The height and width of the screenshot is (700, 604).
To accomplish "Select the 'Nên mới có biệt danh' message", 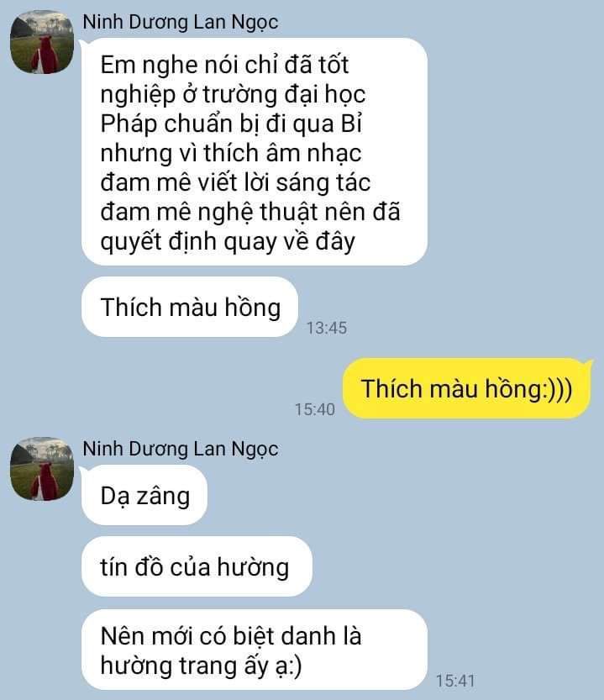I will (255, 650).
